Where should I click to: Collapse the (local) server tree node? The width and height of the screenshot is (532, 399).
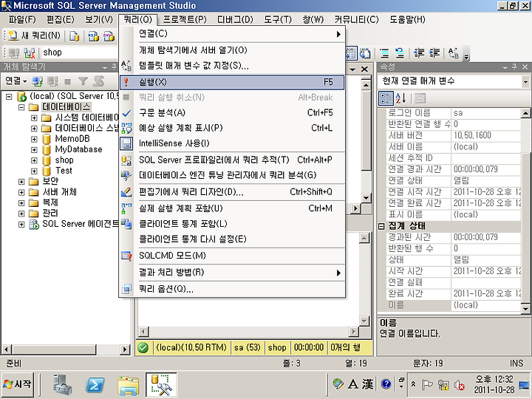click(9, 97)
